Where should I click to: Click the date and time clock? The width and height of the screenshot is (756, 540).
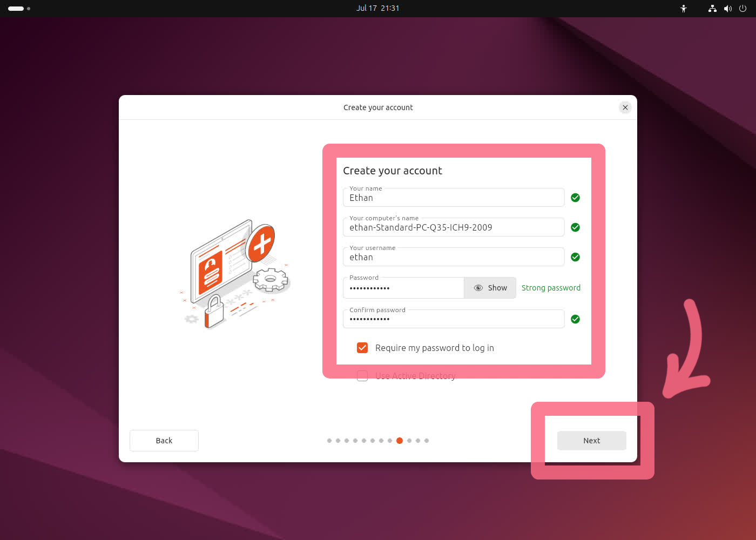(377, 8)
